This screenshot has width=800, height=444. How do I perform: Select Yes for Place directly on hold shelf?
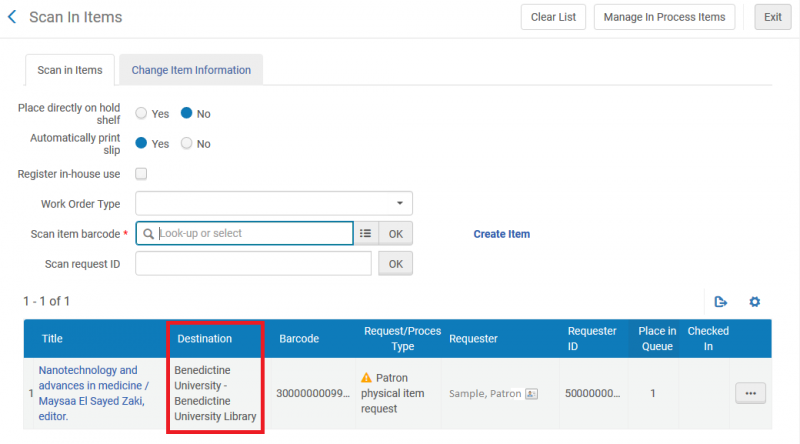[141, 114]
